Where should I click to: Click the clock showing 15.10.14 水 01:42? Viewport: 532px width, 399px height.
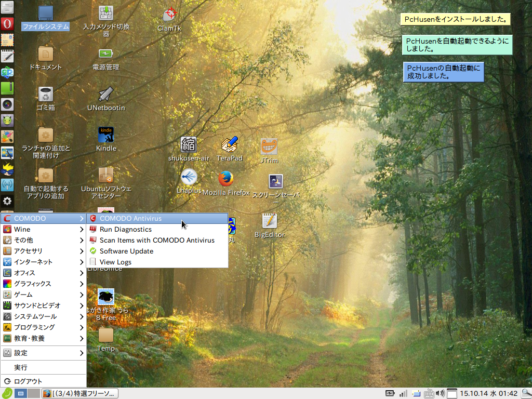pyautogui.click(x=488, y=394)
